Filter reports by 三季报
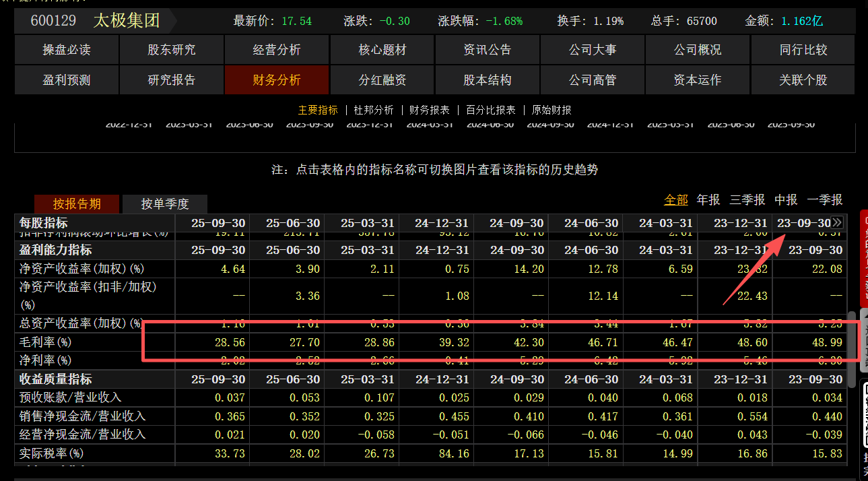 point(747,200)
